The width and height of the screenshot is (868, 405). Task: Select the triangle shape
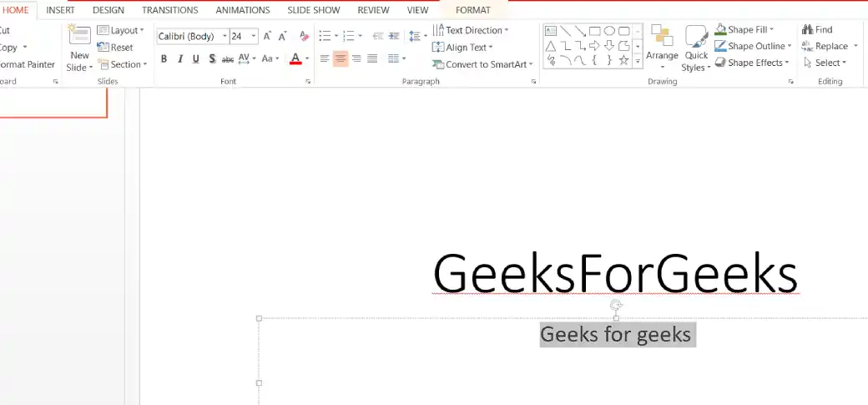551,45
